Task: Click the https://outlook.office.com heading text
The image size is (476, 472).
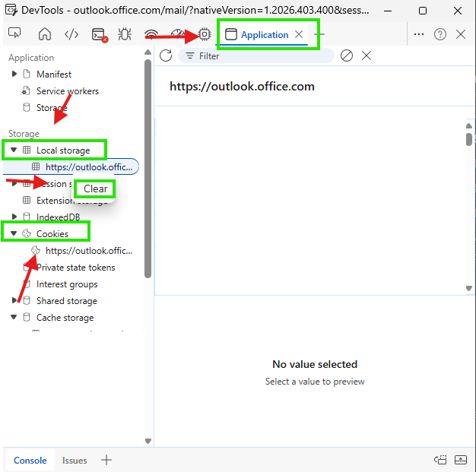Action: (242, 87)
